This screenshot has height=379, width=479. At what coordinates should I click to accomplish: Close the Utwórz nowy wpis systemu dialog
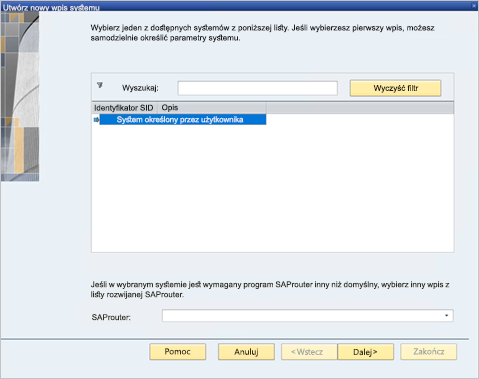point(474,6)
